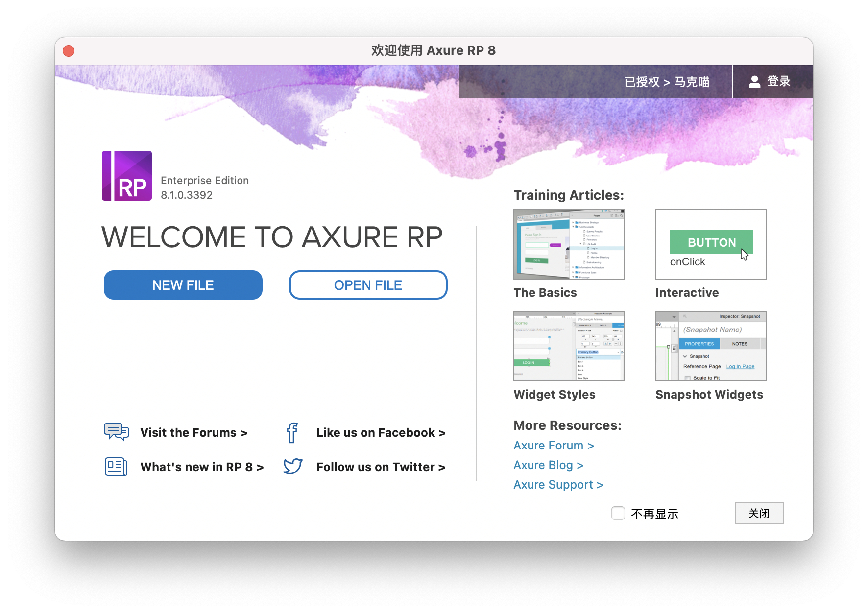
Task: Enable the 不再显示 checkbox
Action: (618, 513)
